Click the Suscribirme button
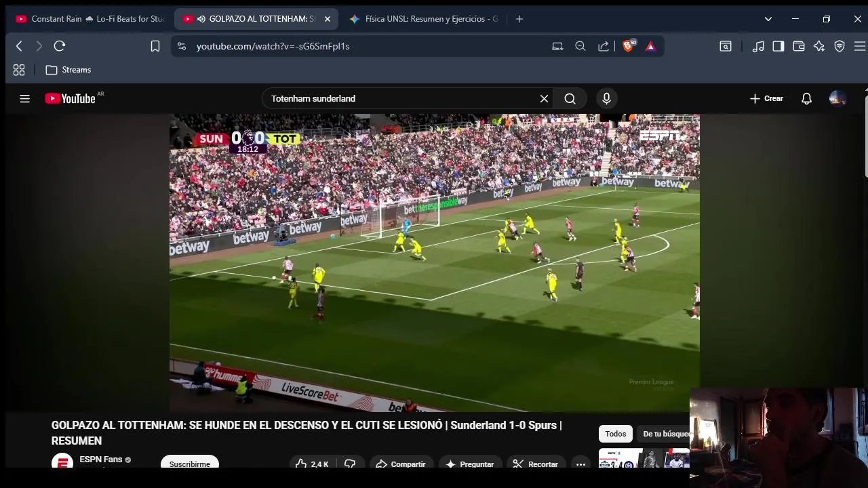This screenshot has width=868, height=488. (x=190, y=464)
